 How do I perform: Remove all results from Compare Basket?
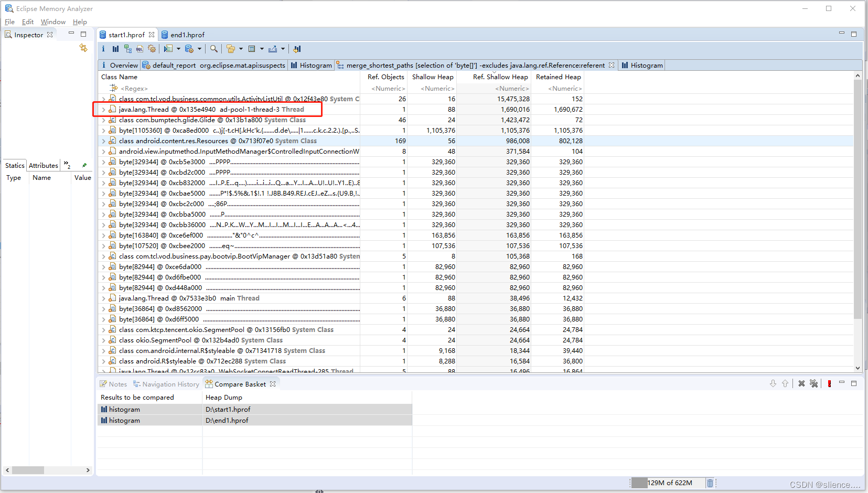coord(814,383)
